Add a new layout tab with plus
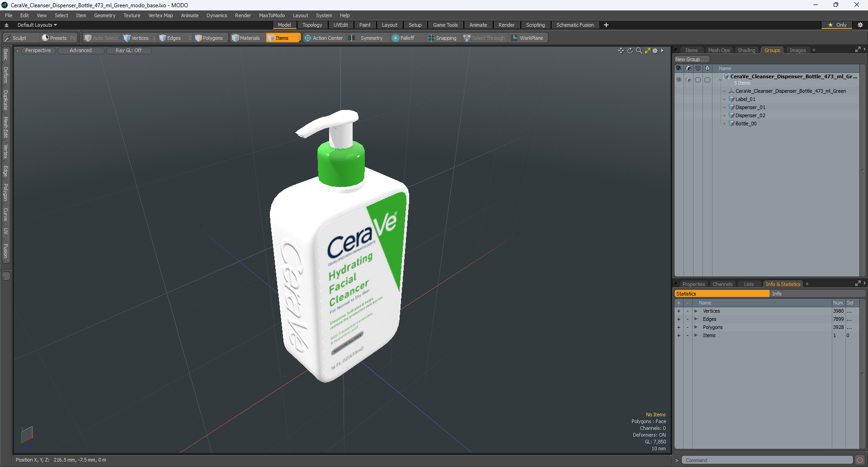 click(606, 25)
